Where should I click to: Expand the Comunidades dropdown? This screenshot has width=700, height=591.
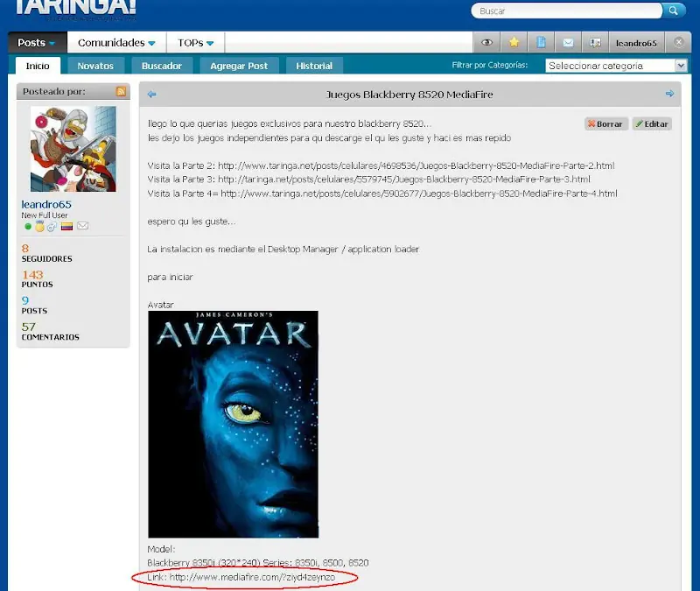pyautogui.click(x=116, y=42)
